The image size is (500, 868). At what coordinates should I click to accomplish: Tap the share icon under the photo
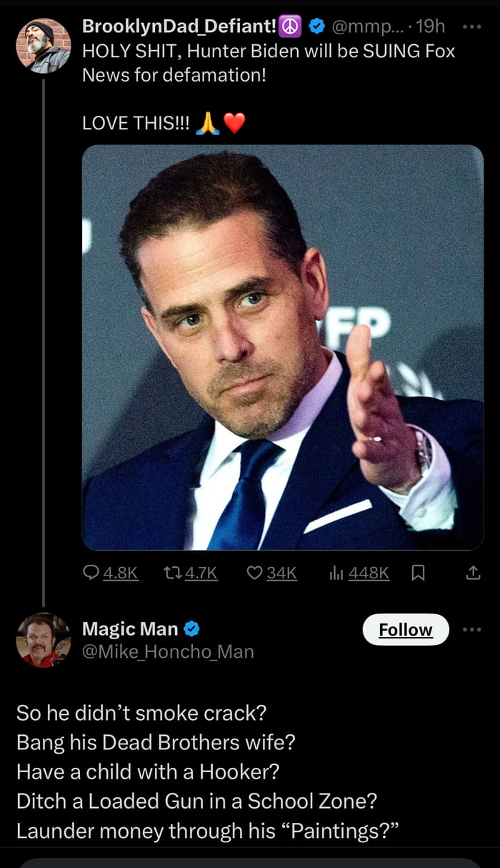[x=473, y=573]
